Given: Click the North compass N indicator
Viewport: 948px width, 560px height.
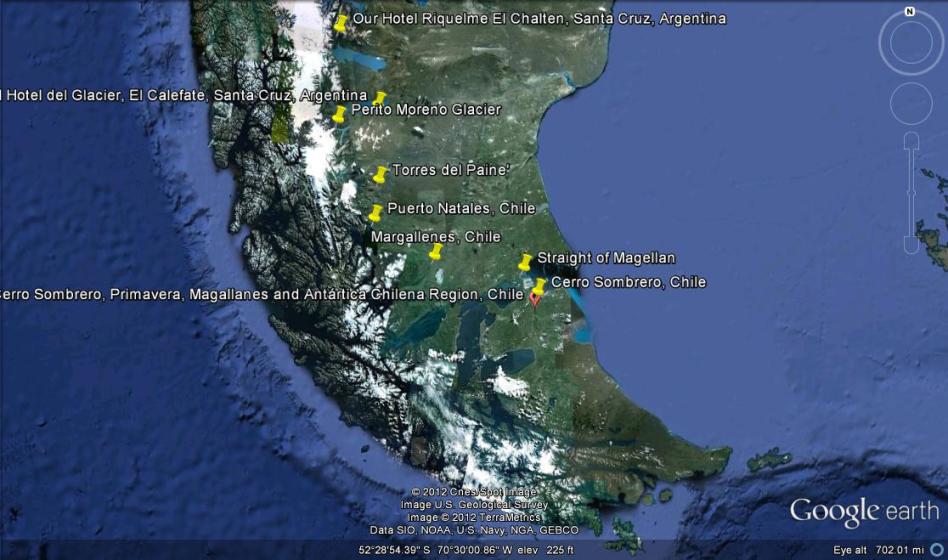Looking at the screenshot, I should pyautogui.click(x=910, y=12).
